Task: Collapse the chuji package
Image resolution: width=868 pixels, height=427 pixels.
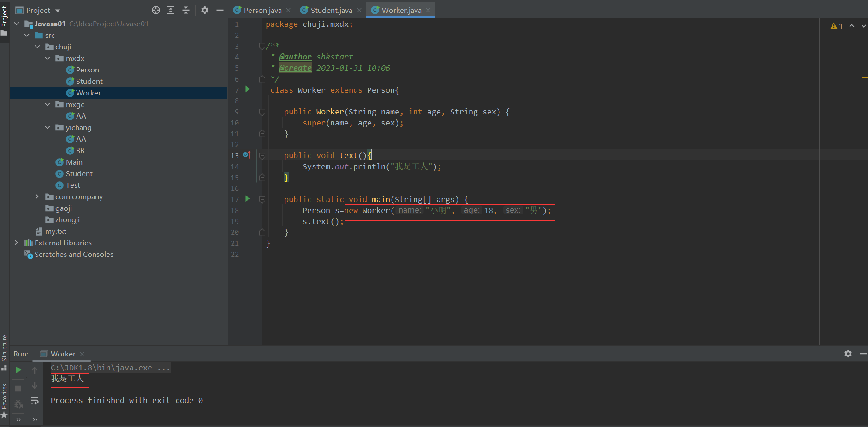Action: [x=37, y=47]
